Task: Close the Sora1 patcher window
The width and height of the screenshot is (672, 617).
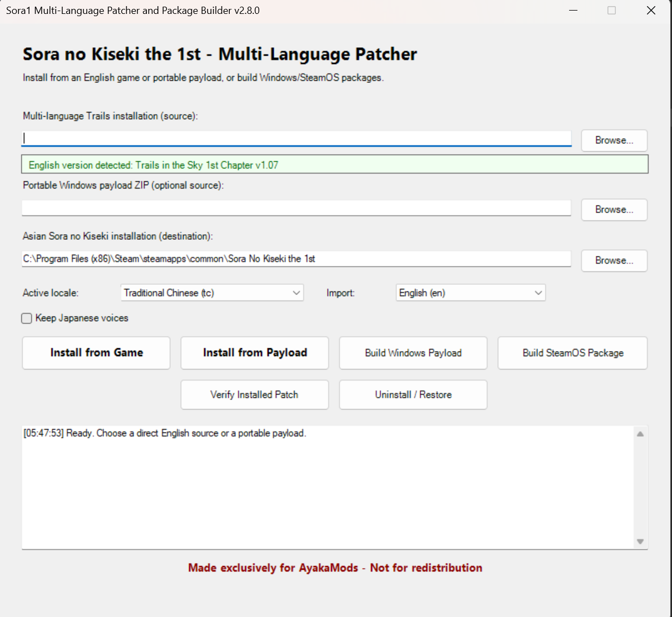Action: click(651, 11)
